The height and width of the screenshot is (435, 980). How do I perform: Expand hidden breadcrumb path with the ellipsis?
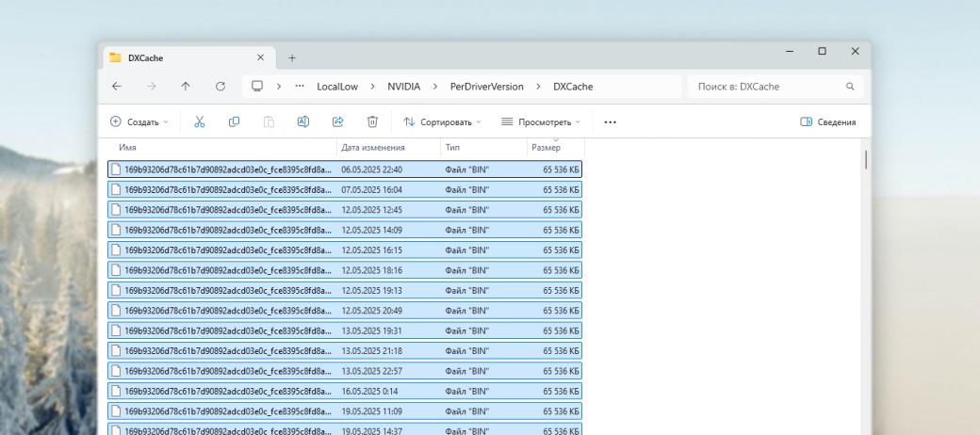pos(300,87)
